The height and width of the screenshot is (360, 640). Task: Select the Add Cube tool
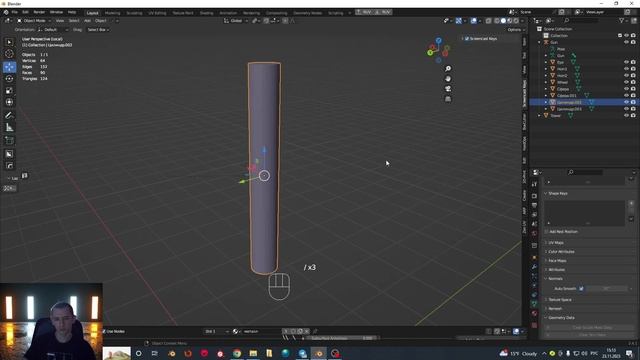tap(9, 141)
